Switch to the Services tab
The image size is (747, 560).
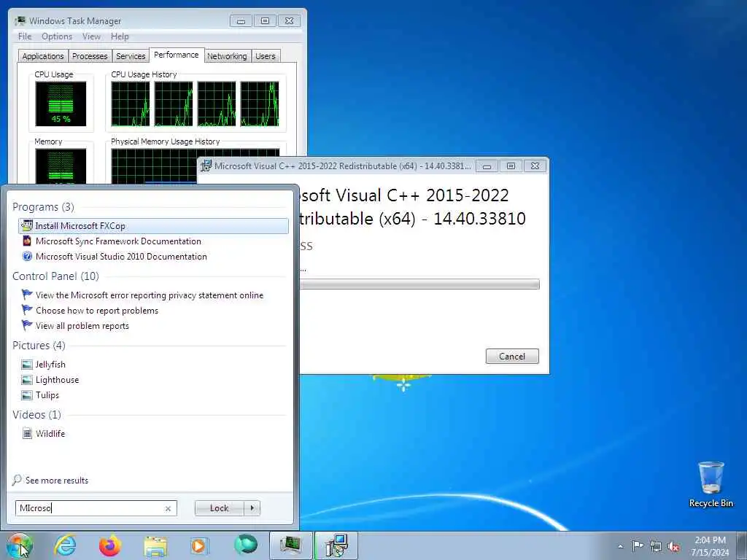coord(131,55)
